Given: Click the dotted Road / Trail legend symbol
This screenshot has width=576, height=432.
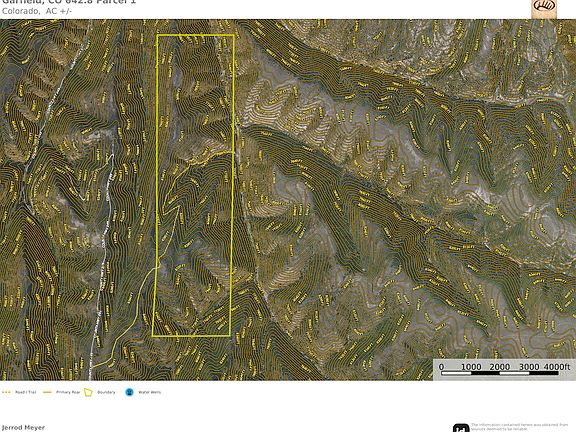Looking at the screenshot, I should (x=6, y=392).
